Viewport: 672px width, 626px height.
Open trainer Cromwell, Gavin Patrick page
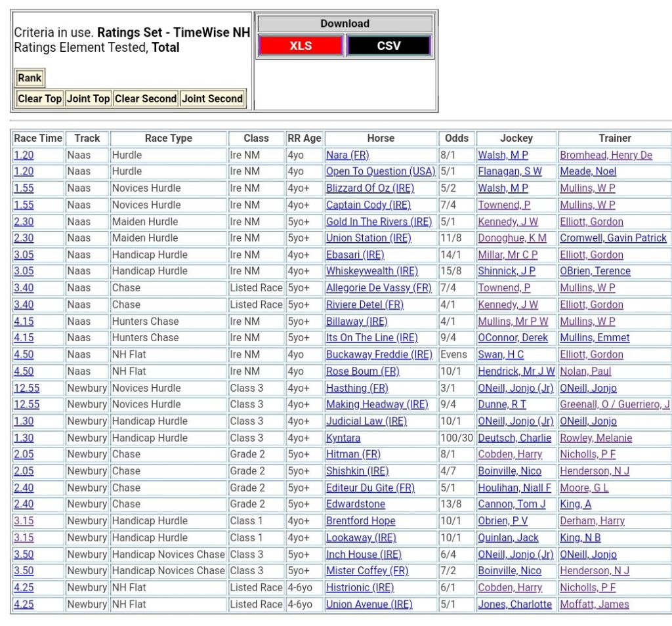click(613, 238)
